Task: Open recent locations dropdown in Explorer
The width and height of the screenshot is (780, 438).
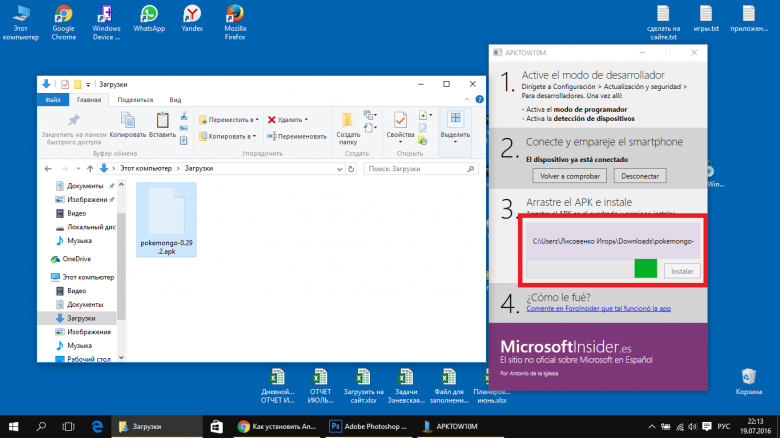Action: click(78, 169)
